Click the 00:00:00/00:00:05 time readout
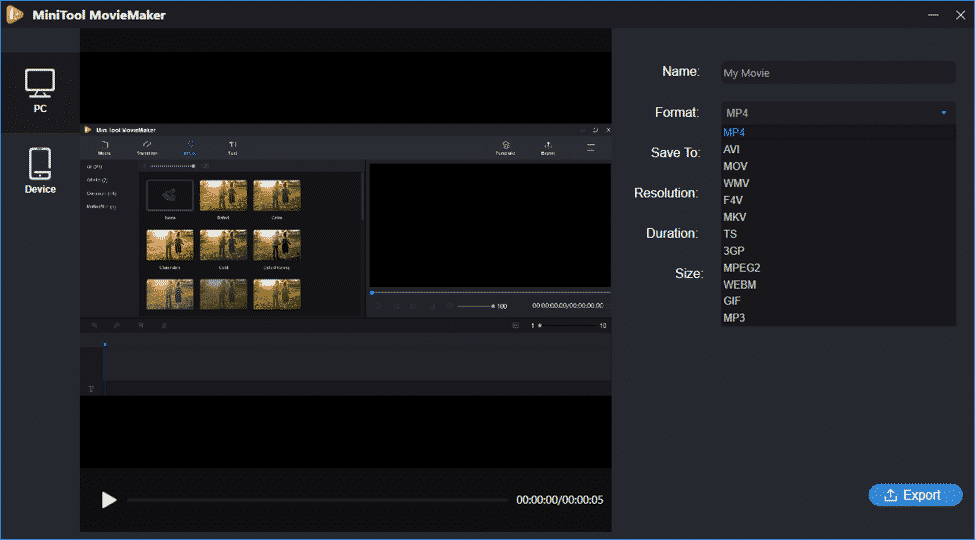 [560, 500]
